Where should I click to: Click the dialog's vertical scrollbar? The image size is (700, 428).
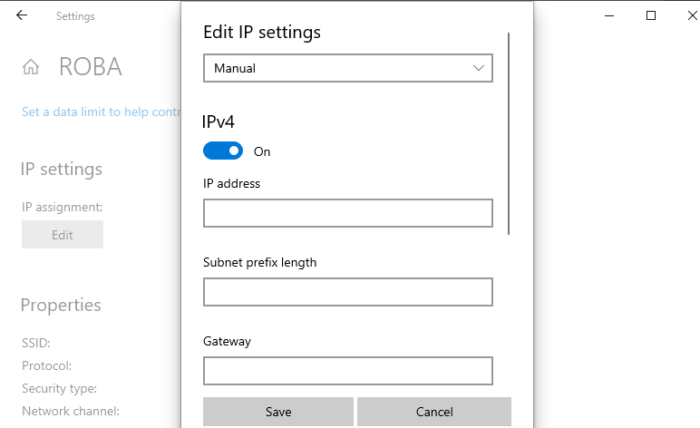click(509, 135)
